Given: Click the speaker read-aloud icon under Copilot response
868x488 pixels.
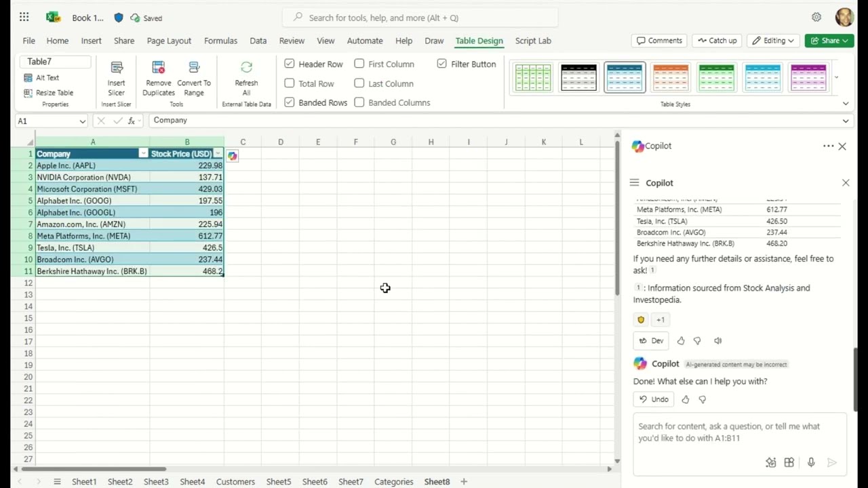Looking at the screenshot, I should (x=717, y=340).
